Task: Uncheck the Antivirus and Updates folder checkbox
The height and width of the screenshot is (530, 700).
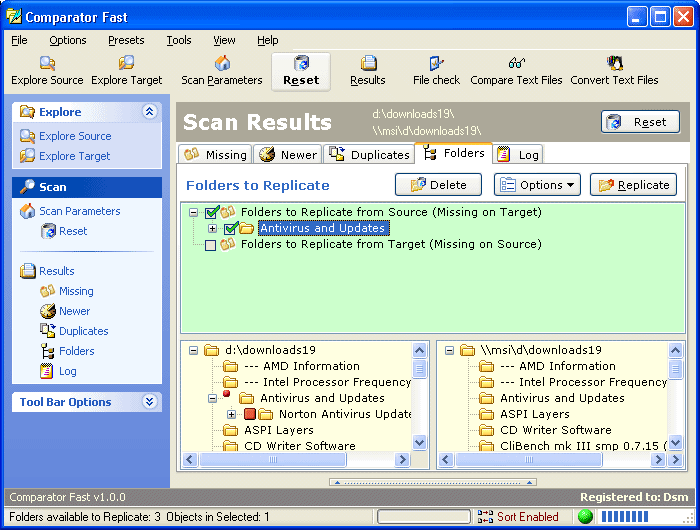Action: tap(230, 229)
